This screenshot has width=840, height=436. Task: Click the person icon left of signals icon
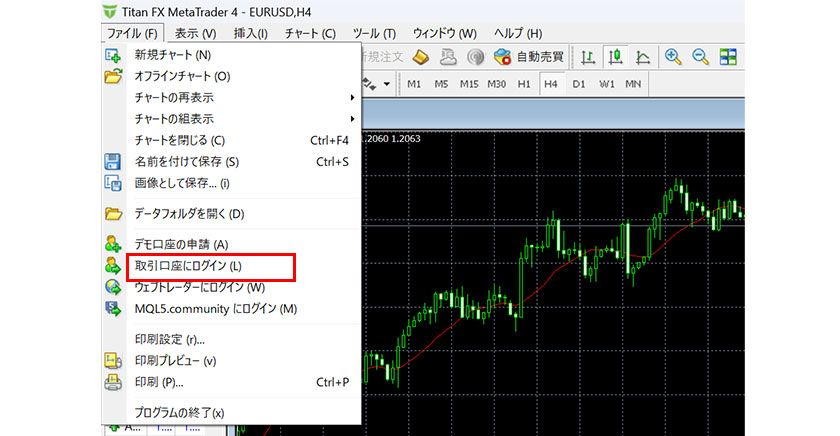coord(448,57)
